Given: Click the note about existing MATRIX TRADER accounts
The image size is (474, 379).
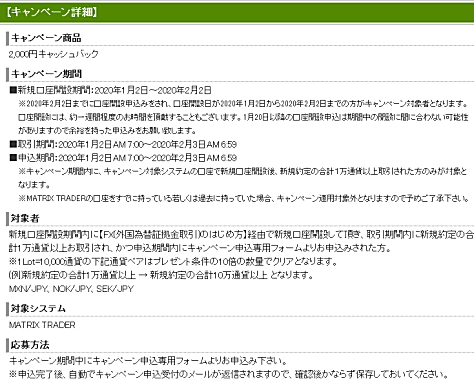Looking at the screenshot, I should click(244, 198).
